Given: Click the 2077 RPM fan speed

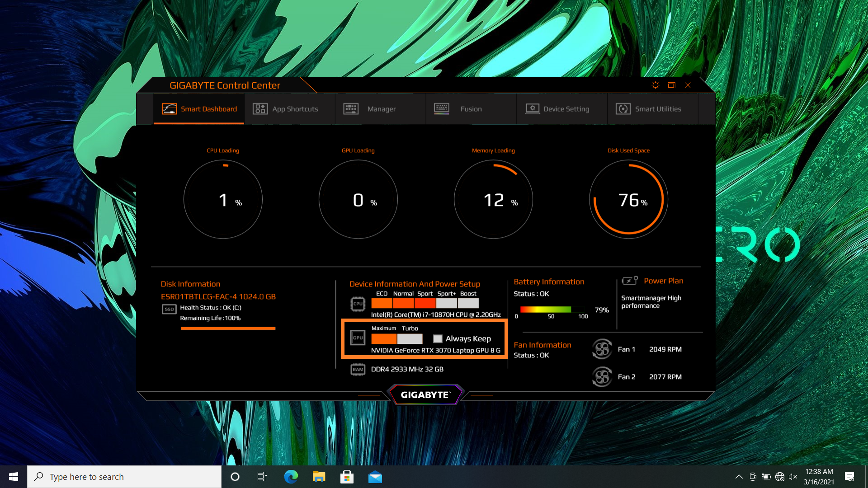Looking at the screenshot, I should pyautogui.click(x=665, y=377).
